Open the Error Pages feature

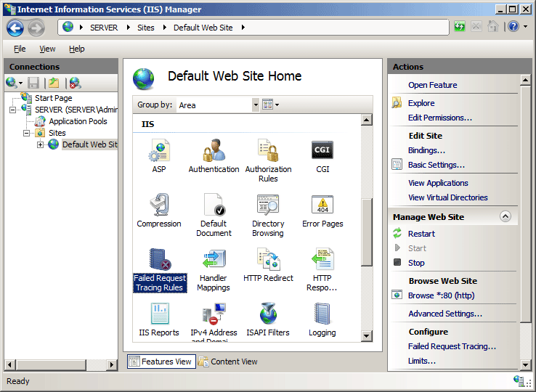click(322, 211)
